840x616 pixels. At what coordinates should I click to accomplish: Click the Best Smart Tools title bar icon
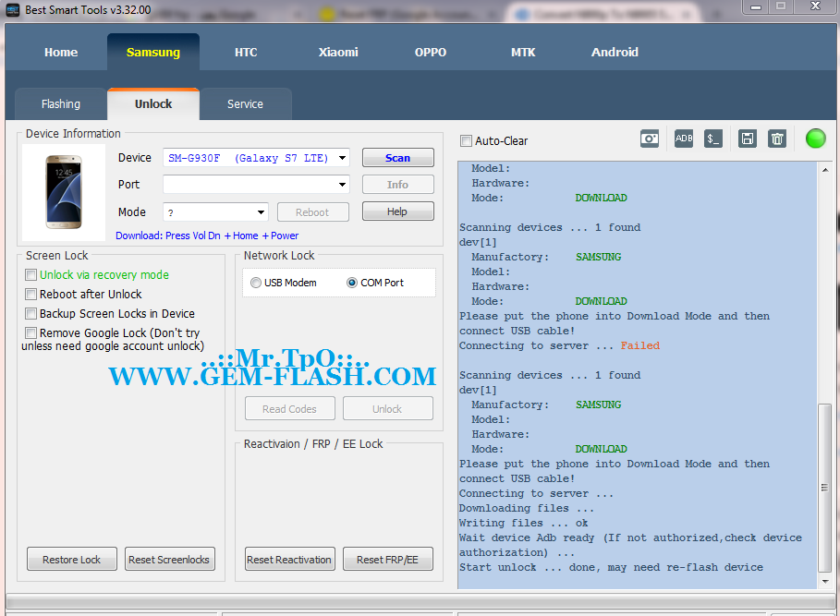pos(12,9)
